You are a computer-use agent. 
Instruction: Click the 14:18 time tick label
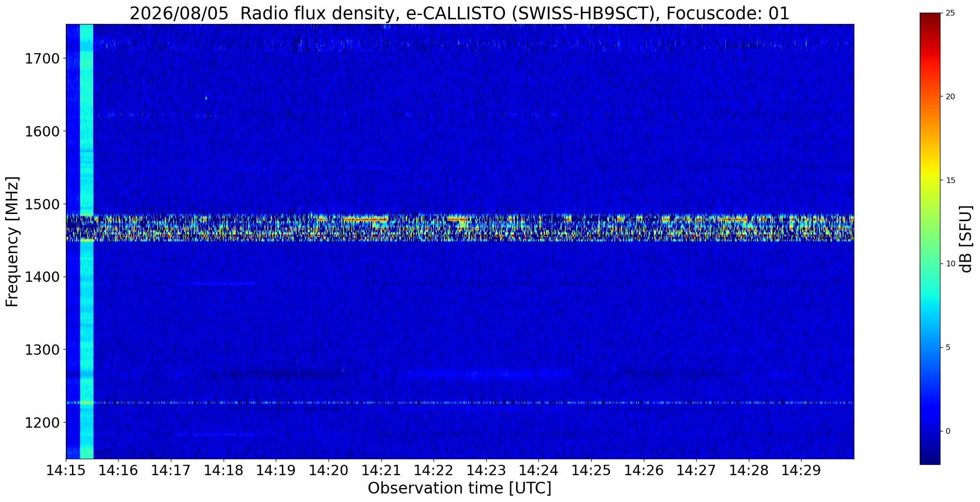click(x=224, y=470)
